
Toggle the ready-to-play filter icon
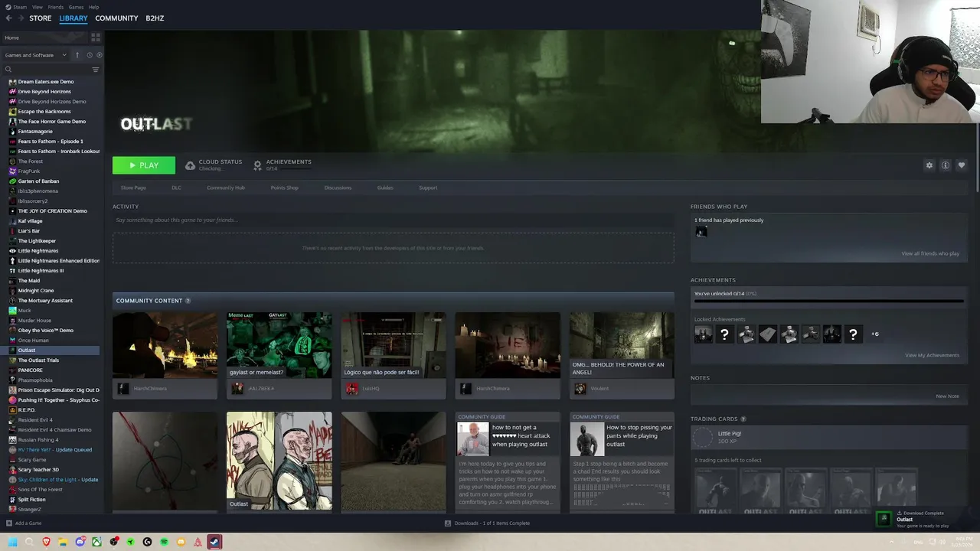(98, 55)
